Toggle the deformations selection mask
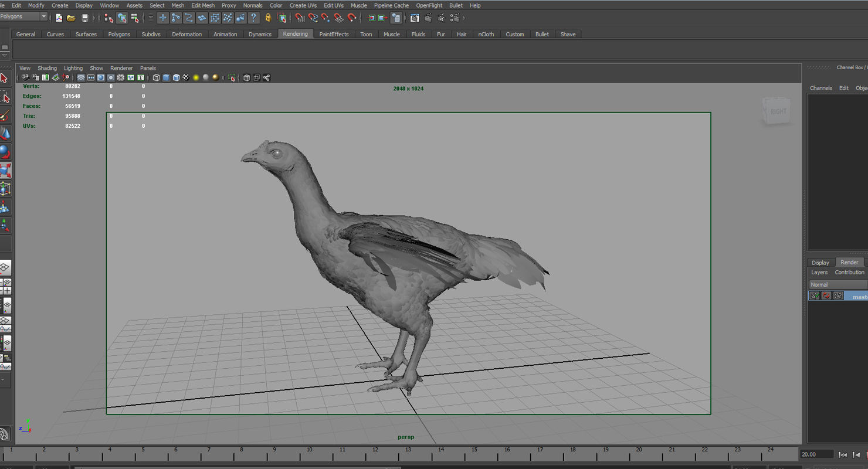This screenshot has width=868, height=469. pos(215,18)
